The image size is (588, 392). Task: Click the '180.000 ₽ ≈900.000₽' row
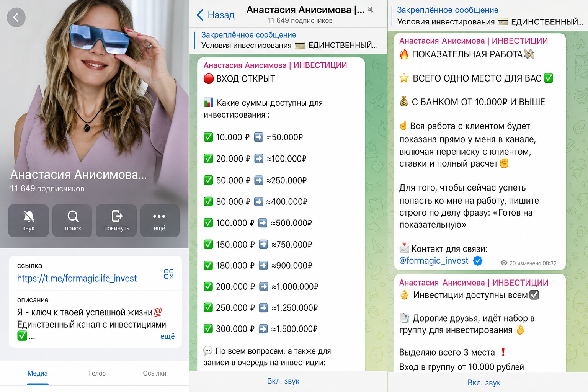tap(258, 265)
